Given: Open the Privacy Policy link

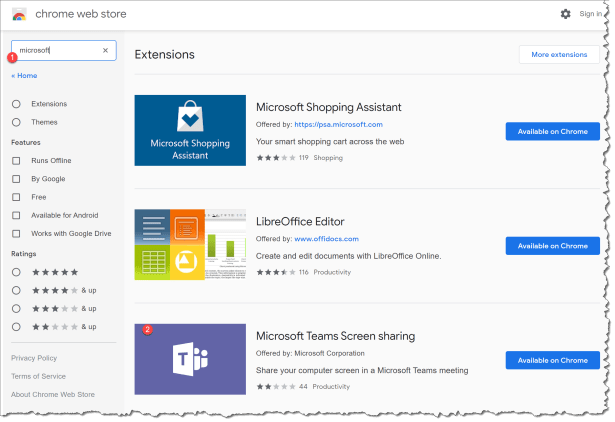Looking at the screenshot, I should [x=34, y=358].
